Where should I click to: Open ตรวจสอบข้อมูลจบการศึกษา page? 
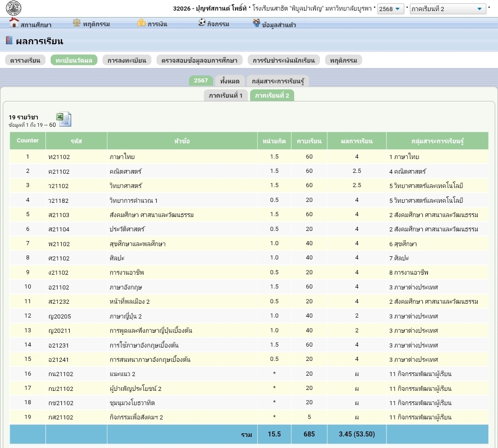199,60
